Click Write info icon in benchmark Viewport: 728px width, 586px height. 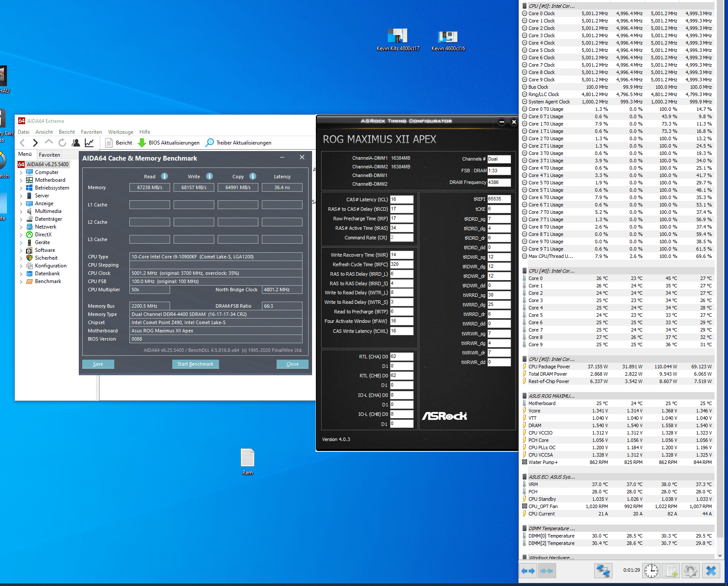click(x=209, y=176)
